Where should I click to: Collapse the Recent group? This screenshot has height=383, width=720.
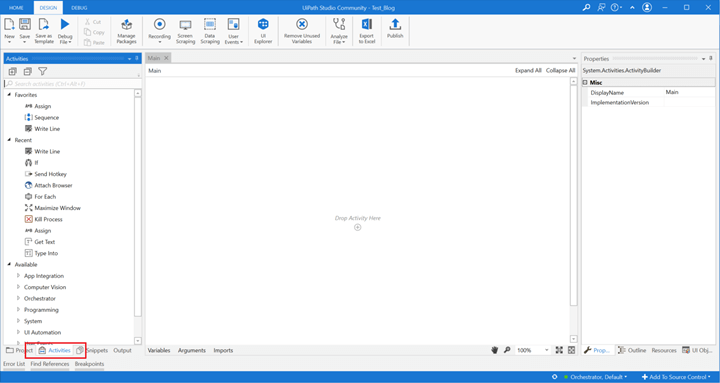click(9, 140)
